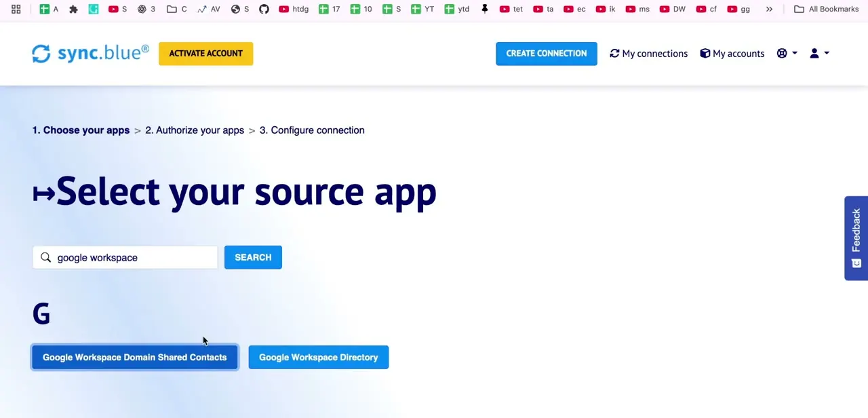Click the source app search field
Image resolution: width=868 pixels, height=418 pixels.
click(125, 258)
